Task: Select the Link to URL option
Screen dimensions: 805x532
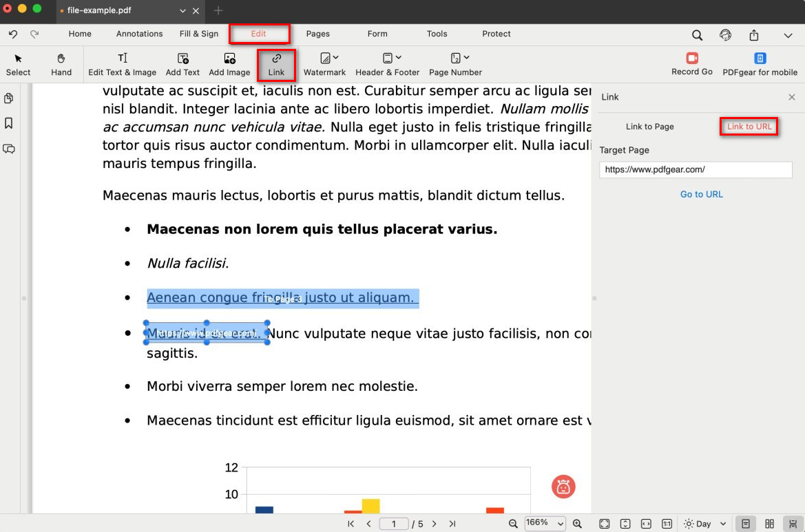Action: click(x=749, y=127)
